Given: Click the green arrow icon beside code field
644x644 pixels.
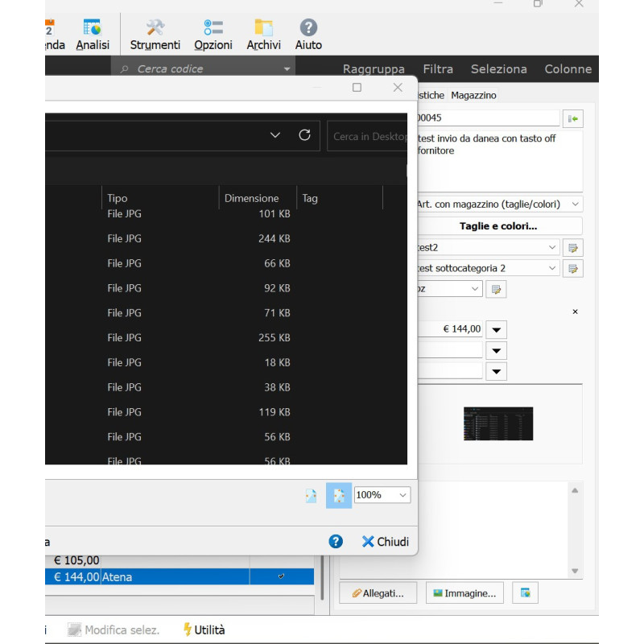Looking at the screenshot, I should click(573, 118).
